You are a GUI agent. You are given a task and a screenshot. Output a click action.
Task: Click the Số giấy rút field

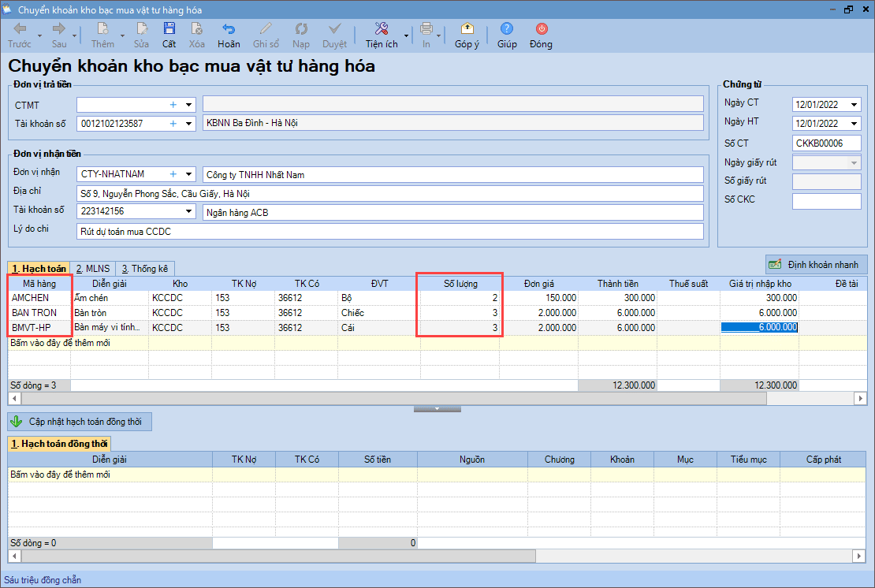tap(826, 181)
